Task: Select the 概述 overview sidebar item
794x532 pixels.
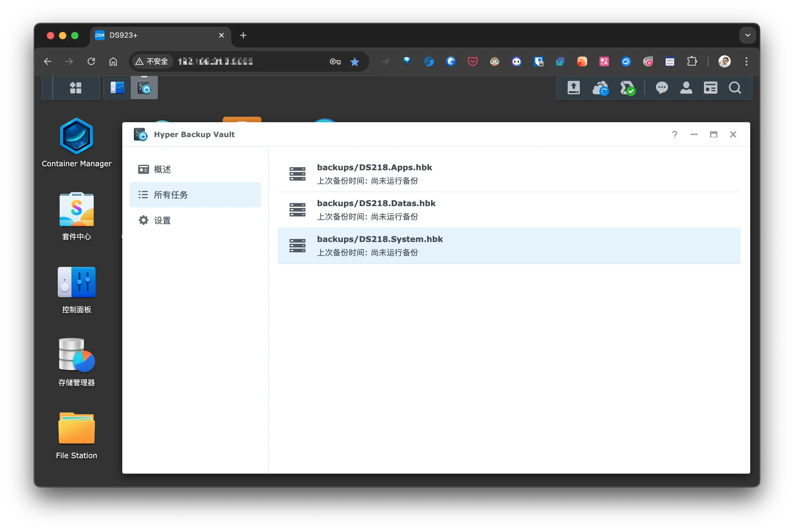Action: (x=162, y=169)
